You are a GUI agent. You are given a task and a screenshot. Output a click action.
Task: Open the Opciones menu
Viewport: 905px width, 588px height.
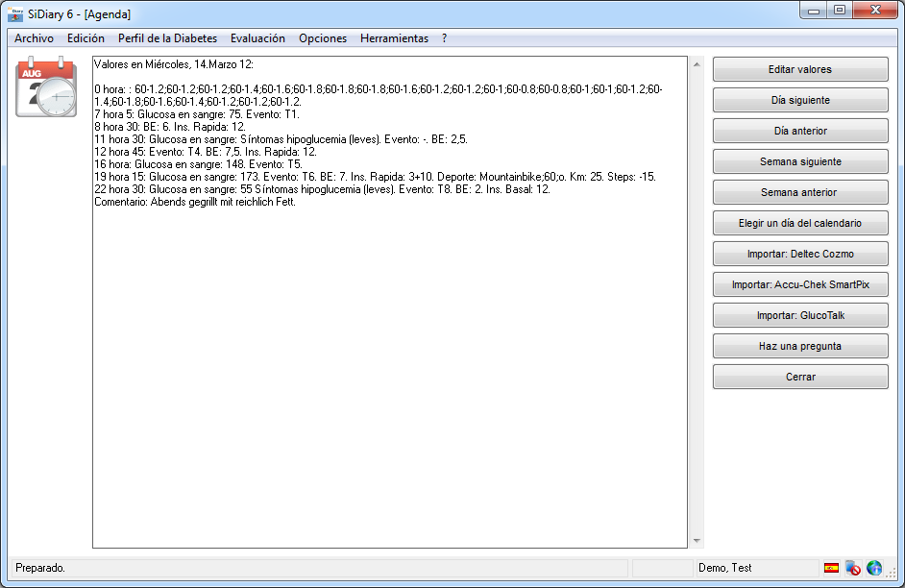tap(323, 38)
